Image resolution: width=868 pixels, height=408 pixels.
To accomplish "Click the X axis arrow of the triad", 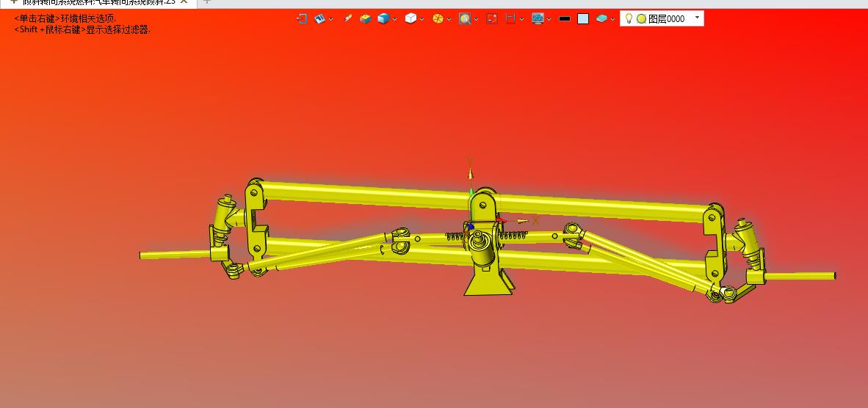I will click(522, 221).
